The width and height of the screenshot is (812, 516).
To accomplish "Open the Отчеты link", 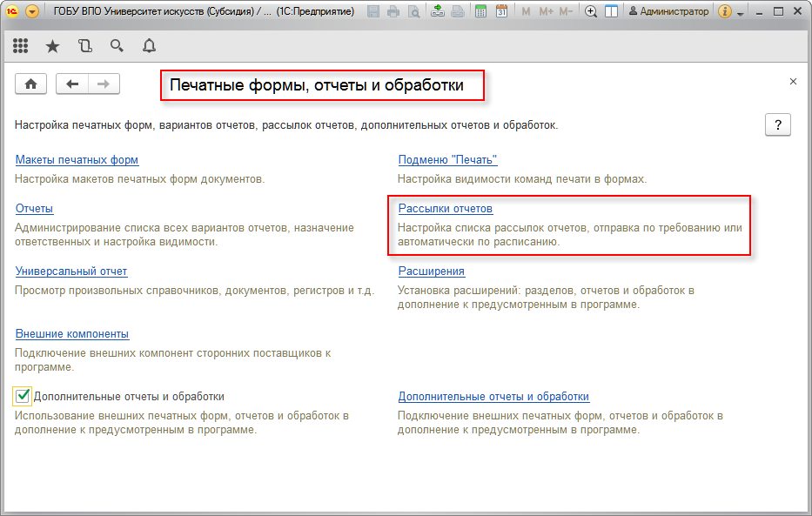I will point(34,209).
